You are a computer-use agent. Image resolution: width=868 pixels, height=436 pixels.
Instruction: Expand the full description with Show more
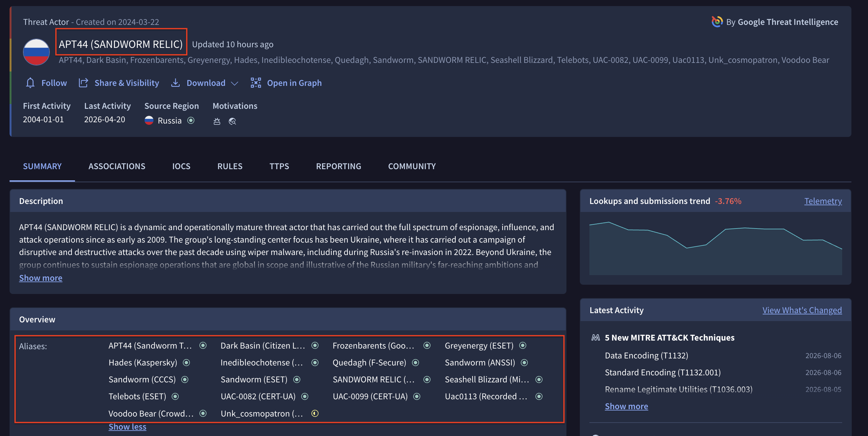41,278
